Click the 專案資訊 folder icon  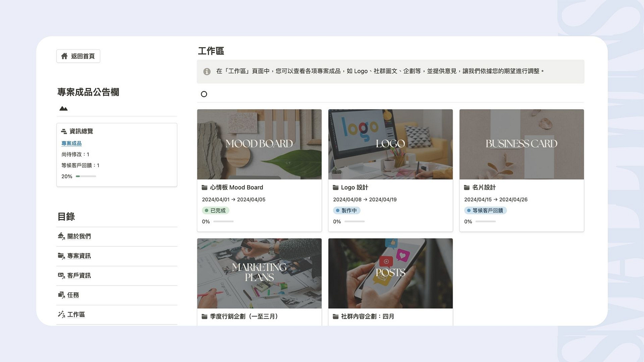point(61,255)
